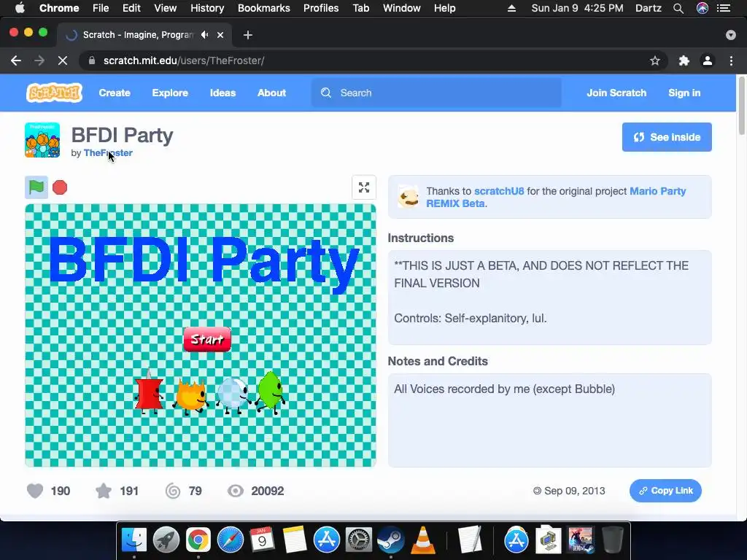Click the views eye icon showing 20092
This screenshot has width=747, height=560.
tap(236, 491)
